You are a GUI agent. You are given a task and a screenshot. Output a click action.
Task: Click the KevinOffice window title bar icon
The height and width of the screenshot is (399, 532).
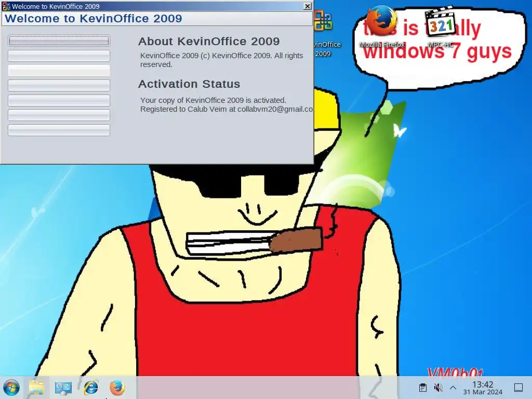click(6, 6)
